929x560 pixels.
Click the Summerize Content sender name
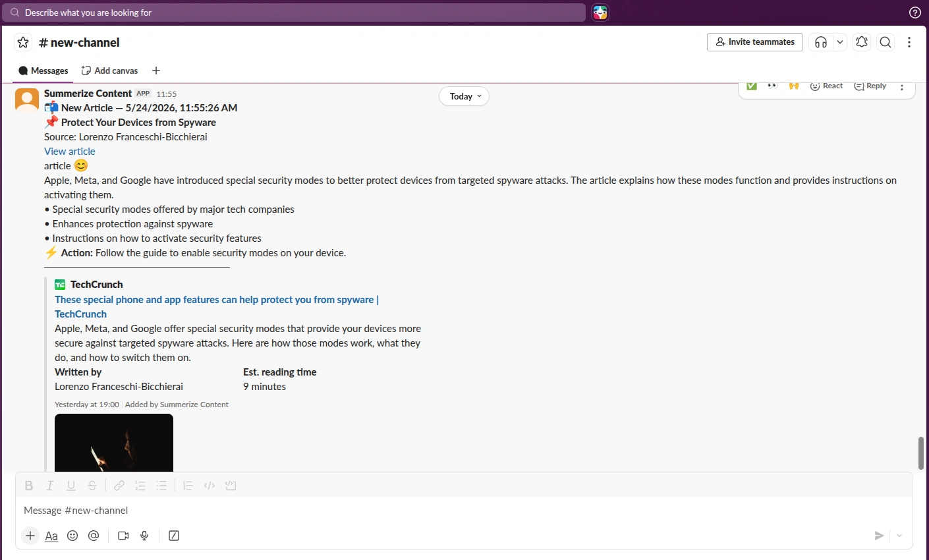click(x=88, y=94)
